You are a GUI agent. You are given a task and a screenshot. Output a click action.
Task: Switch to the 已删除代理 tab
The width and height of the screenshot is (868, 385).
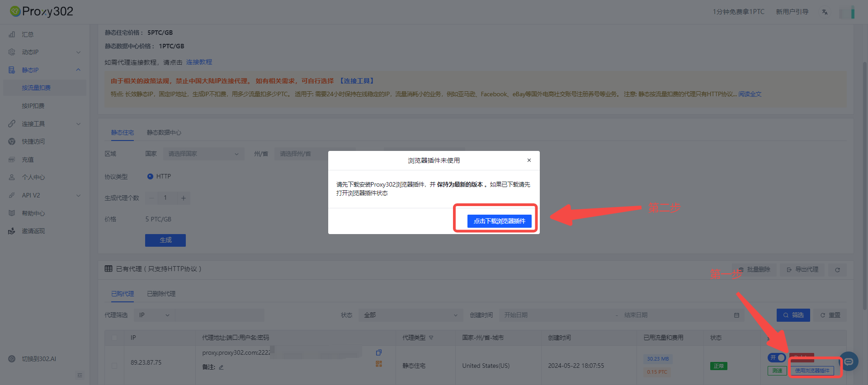tap(161, 294)
